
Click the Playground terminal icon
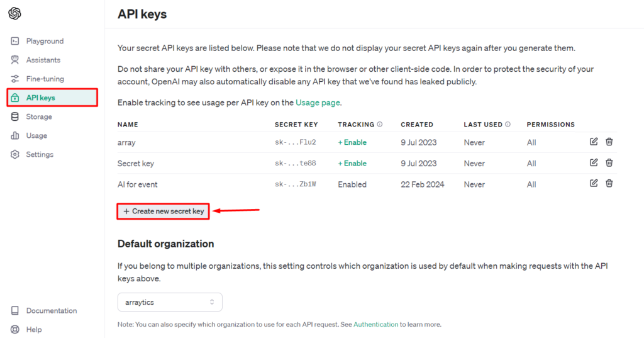pyautogui.click(x=15, y=41)
